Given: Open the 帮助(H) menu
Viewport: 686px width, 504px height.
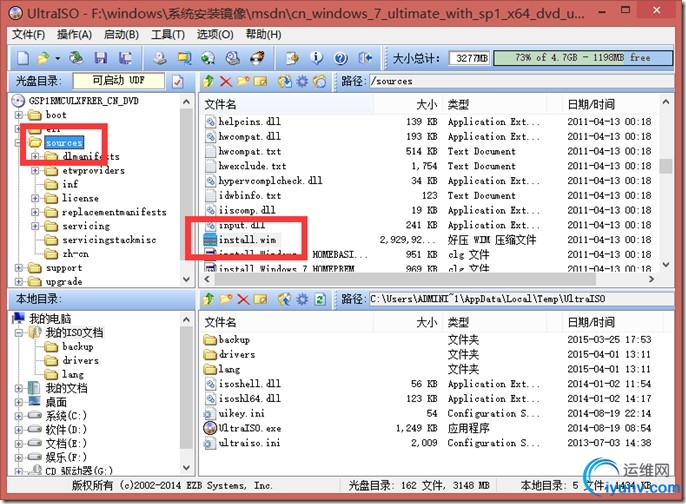Looking at the screenshot, I should click(x=263, y=35).
